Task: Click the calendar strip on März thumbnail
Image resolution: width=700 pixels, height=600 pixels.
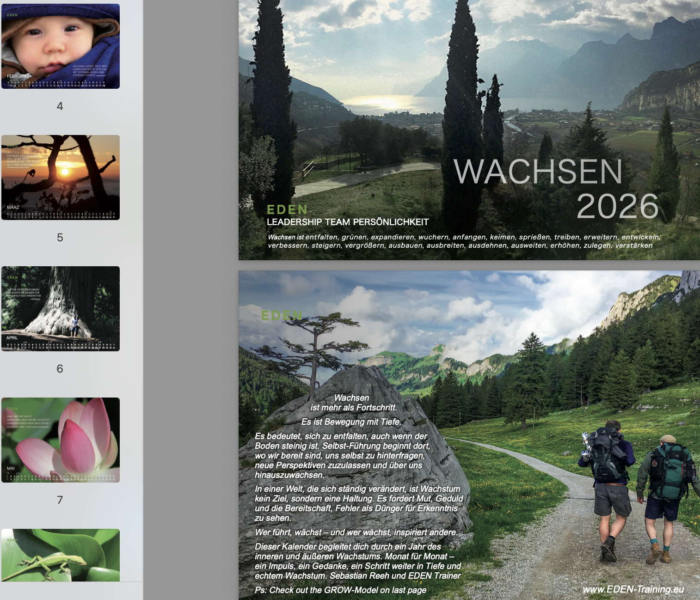Action: coord(60,215)
